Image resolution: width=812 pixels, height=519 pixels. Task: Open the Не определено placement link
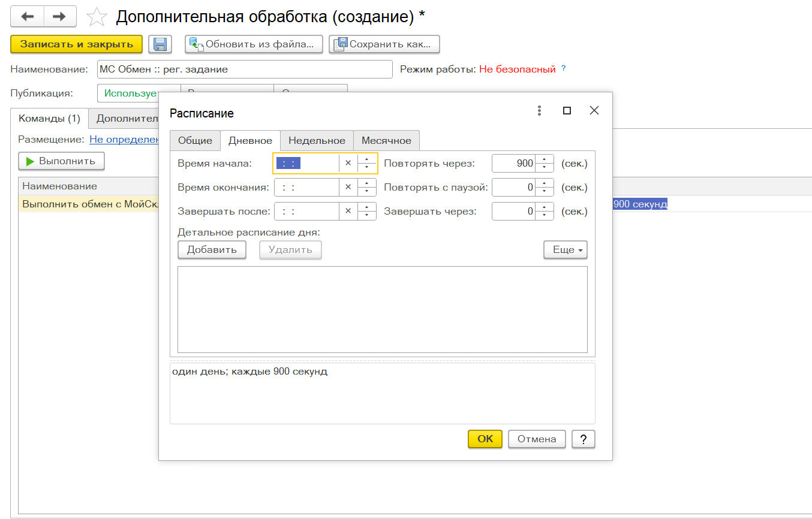tap(124, 139)
